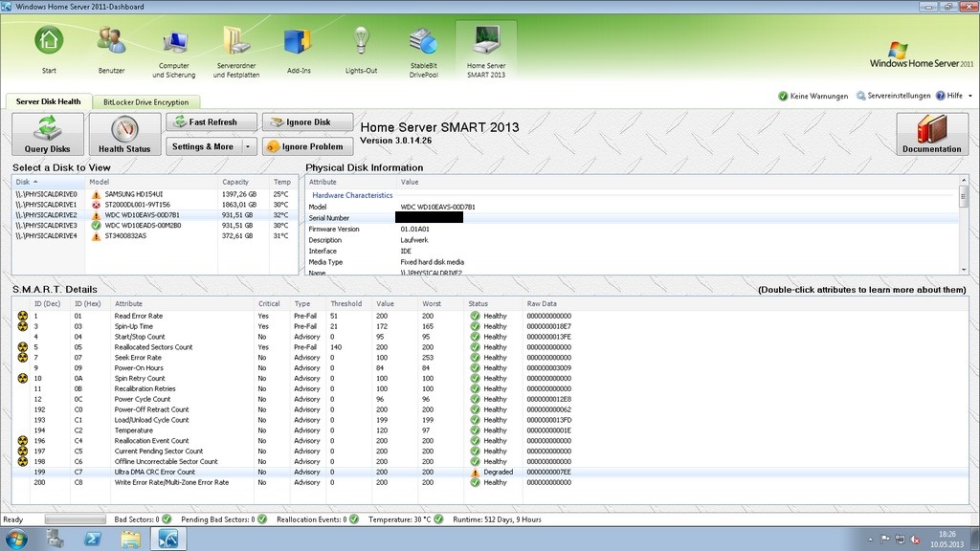Open the Start home section
This screenshot has height=551, width=980.
click(x=49, y=51)
